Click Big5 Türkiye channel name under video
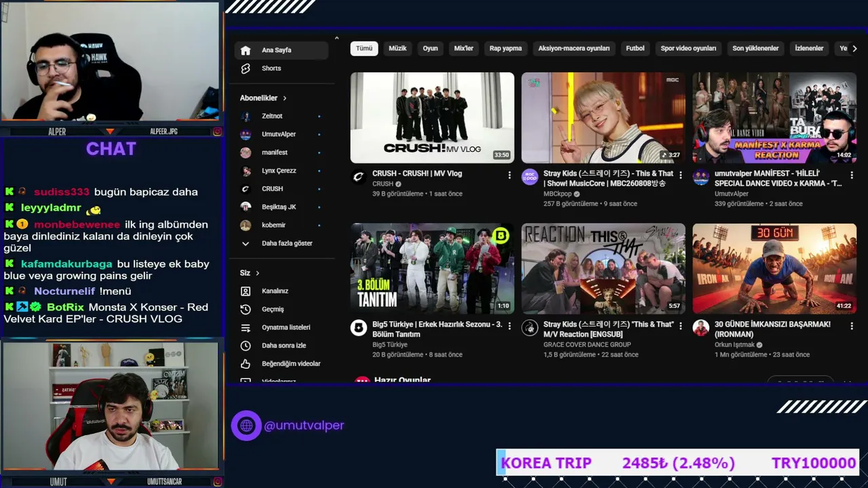This screenshot has height=488, width=868. point(390,345)
